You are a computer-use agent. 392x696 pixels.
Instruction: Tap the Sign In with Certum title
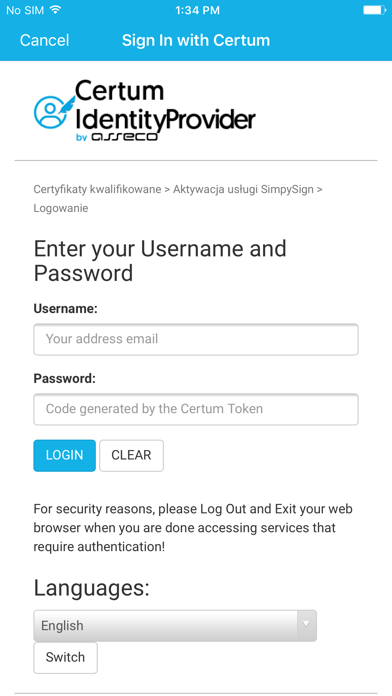pos(196,40)
